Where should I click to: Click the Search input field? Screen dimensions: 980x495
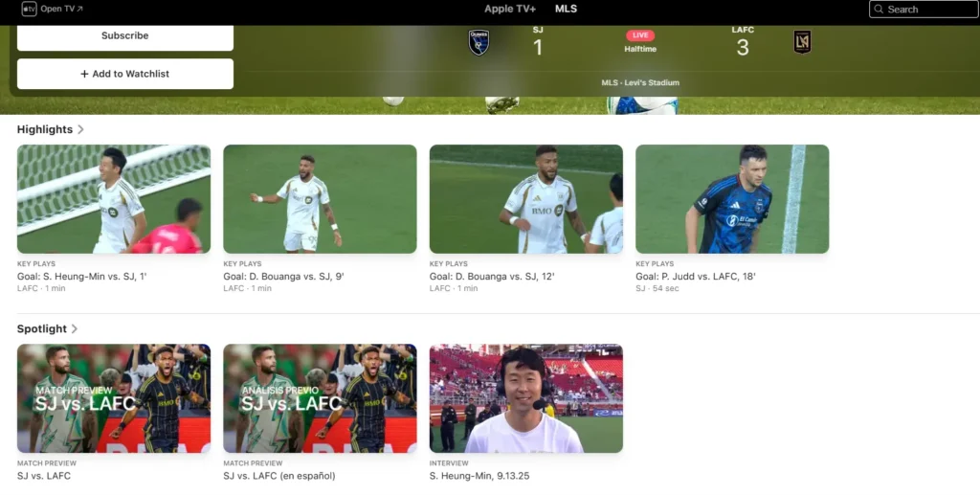click(924, 10)
